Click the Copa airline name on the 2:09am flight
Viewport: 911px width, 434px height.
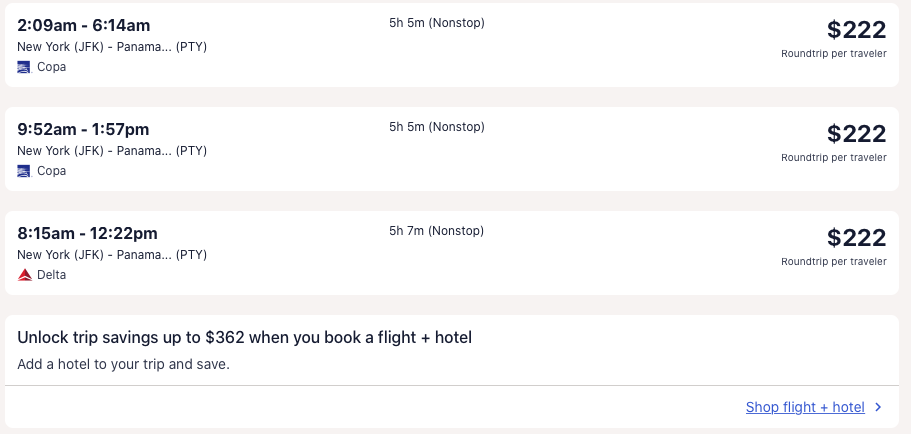coord(51,67)
